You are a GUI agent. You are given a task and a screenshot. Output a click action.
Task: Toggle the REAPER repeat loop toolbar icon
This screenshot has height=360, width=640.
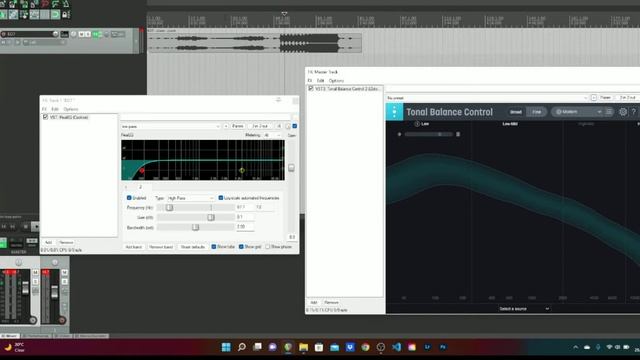55,15
